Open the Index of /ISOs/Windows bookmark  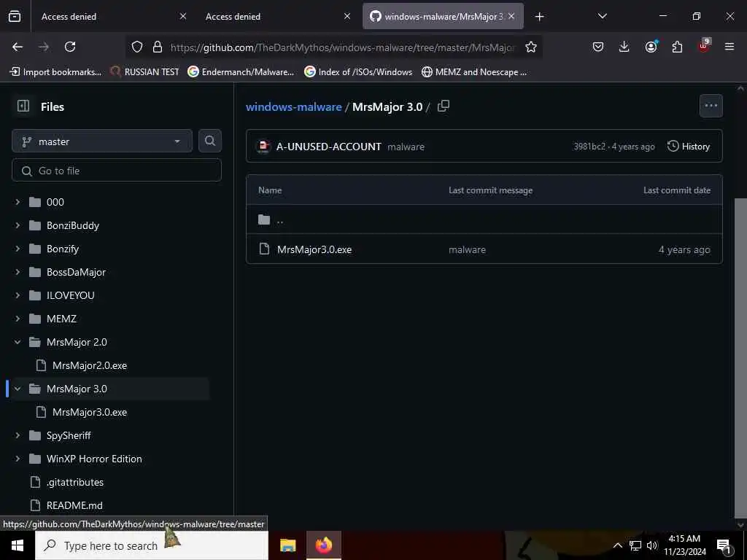point(359,72)
